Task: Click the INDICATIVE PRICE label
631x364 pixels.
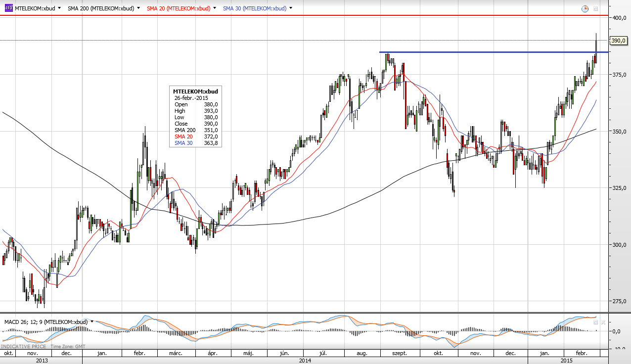Action: coord(24,347)
